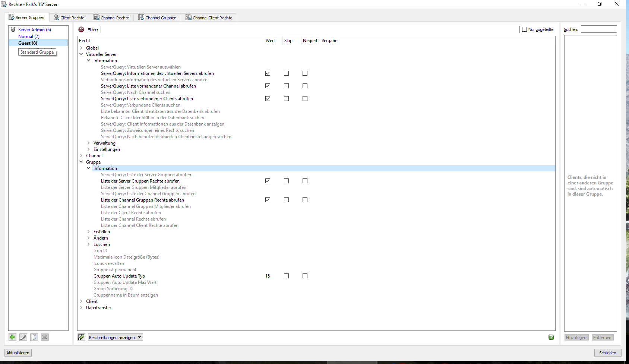This screenshot has width=629, height=364.
Task: Click the green arrow icon beside Beschreibungen anzeigen
Action: 81,337
